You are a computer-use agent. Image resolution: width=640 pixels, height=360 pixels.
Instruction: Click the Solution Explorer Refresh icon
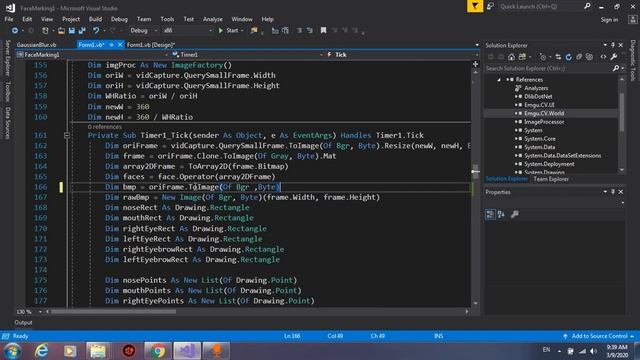tap(569, 57)
